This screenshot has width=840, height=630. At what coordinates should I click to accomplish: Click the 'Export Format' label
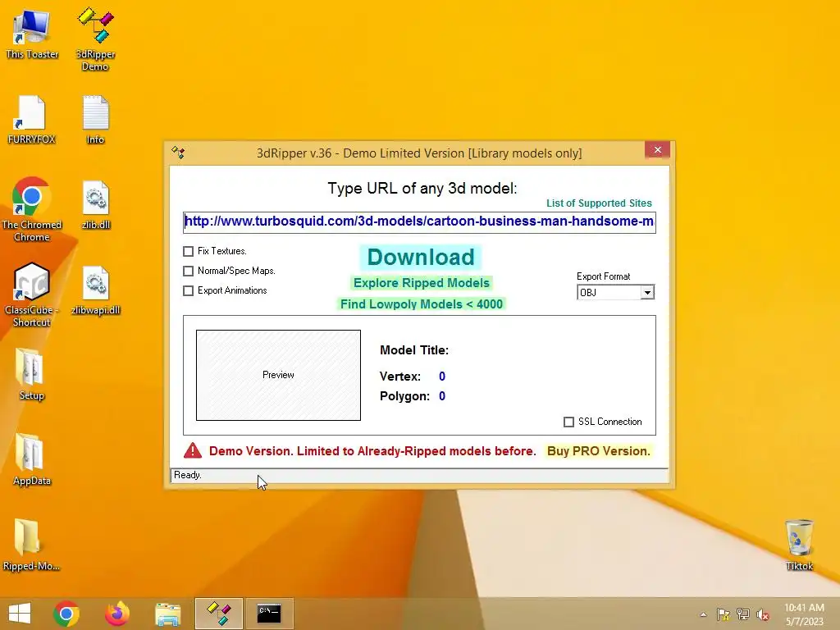pos(603,276)
